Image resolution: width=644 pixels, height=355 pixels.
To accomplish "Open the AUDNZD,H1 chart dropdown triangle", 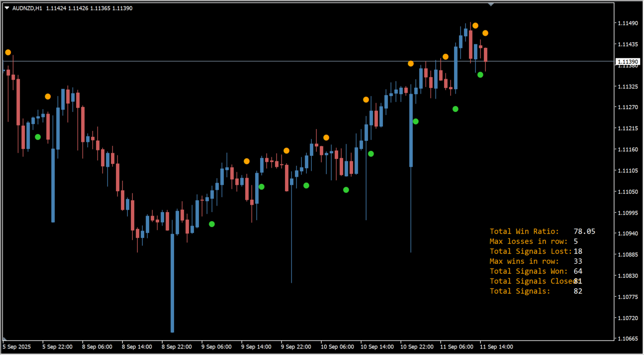I will coord(7,8).
